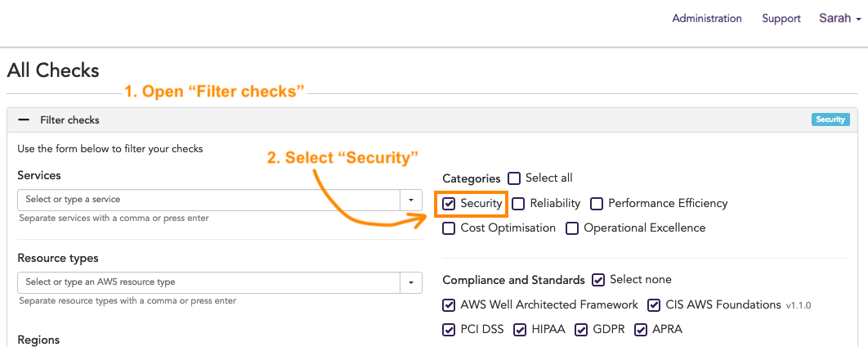Open the Support link
Screen dimensions: 868x347
tap(781, 19)
